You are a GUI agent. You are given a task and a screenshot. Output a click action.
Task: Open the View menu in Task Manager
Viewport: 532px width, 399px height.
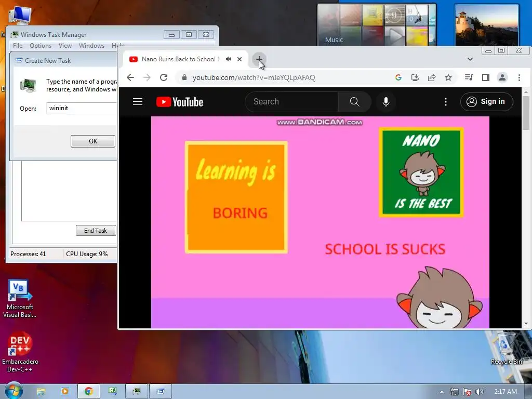coord(65,46)
